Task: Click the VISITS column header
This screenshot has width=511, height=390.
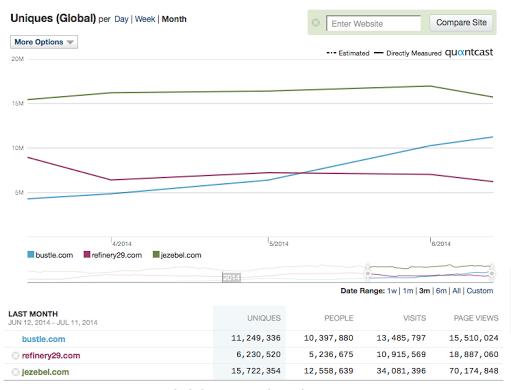Action: coord(415,318)
